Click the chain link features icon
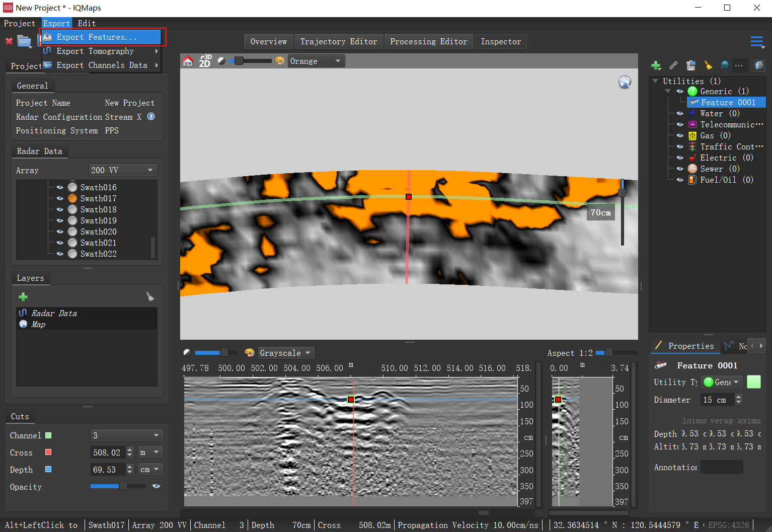772x532 pixels. tap(673, 65)
